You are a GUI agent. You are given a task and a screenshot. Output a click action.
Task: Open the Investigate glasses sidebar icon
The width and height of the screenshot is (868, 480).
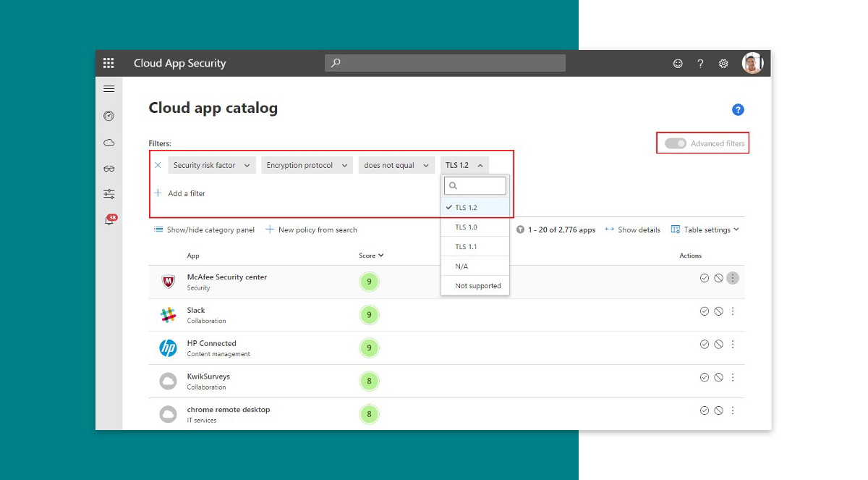point(109,168)
